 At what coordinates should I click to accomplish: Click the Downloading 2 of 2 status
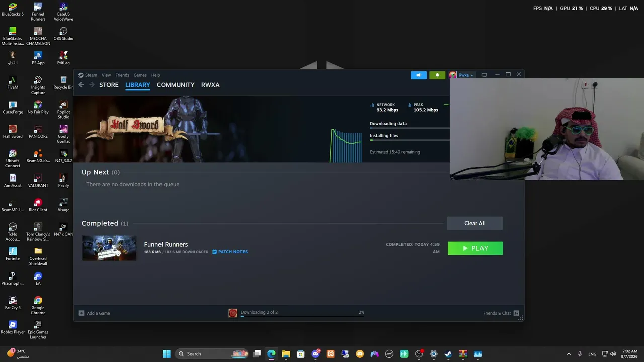pos(259,312)
